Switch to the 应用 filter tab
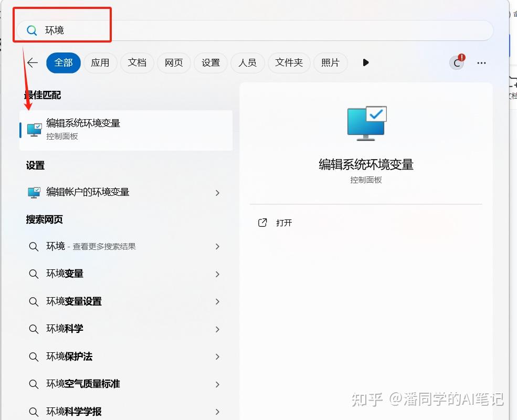Image resolution: width=517 pixels, height=420 pixels. pos(100,63)
